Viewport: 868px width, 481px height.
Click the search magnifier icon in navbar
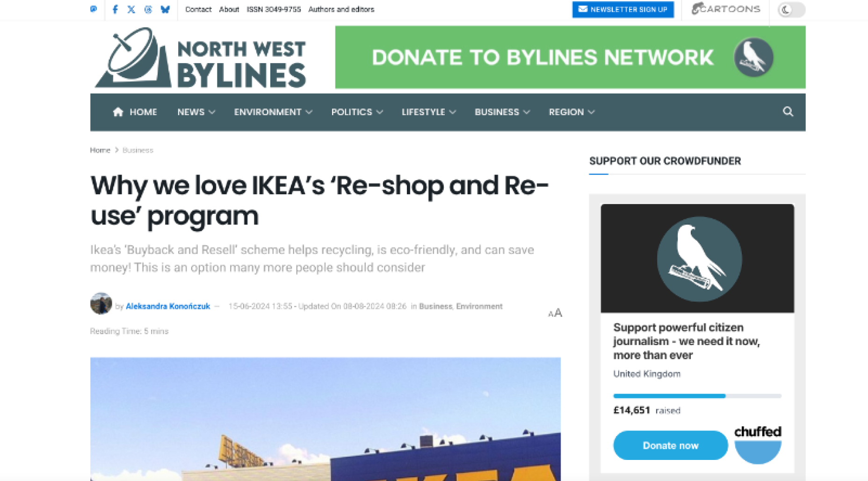[x=788, y=111]
